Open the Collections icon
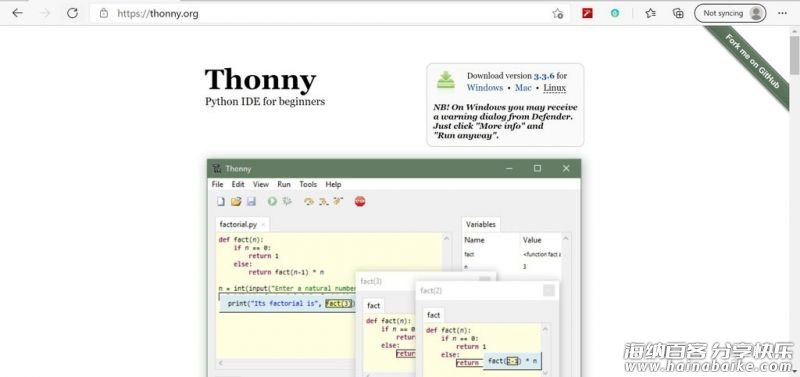Viewport: 800px width, 377px height. (x=678, y=13)
